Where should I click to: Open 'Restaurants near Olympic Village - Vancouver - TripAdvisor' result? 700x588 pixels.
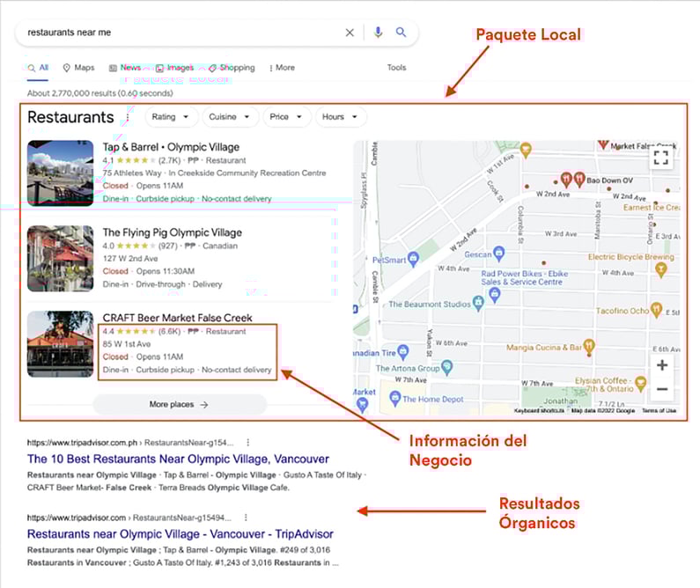(181, 534)
